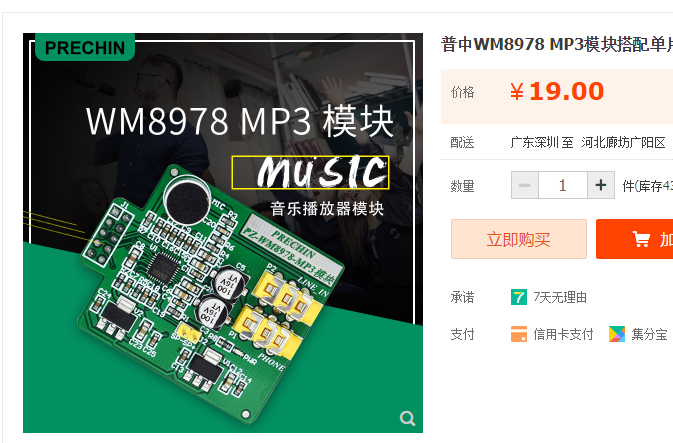Increase quantity with the plus button
Image resolution: width=673 pixels, height=443 pixels.
[601, 185]
